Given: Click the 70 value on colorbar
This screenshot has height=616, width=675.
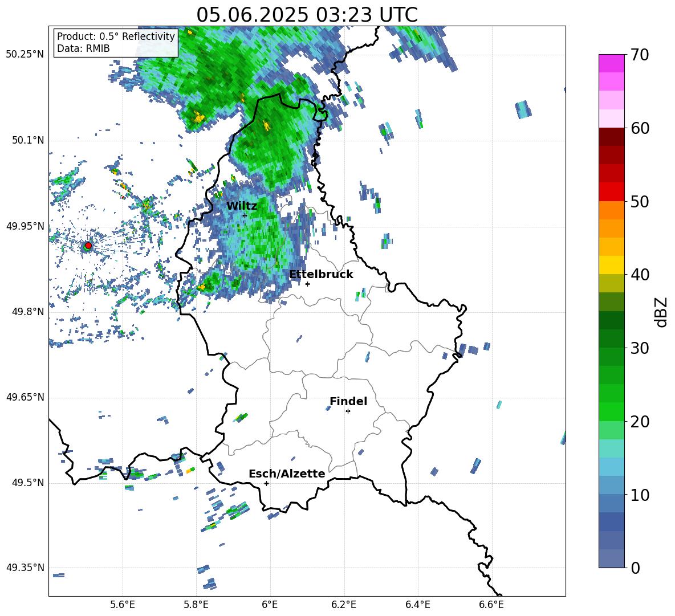Looking at the screenshot, I should tap(640, 55).
